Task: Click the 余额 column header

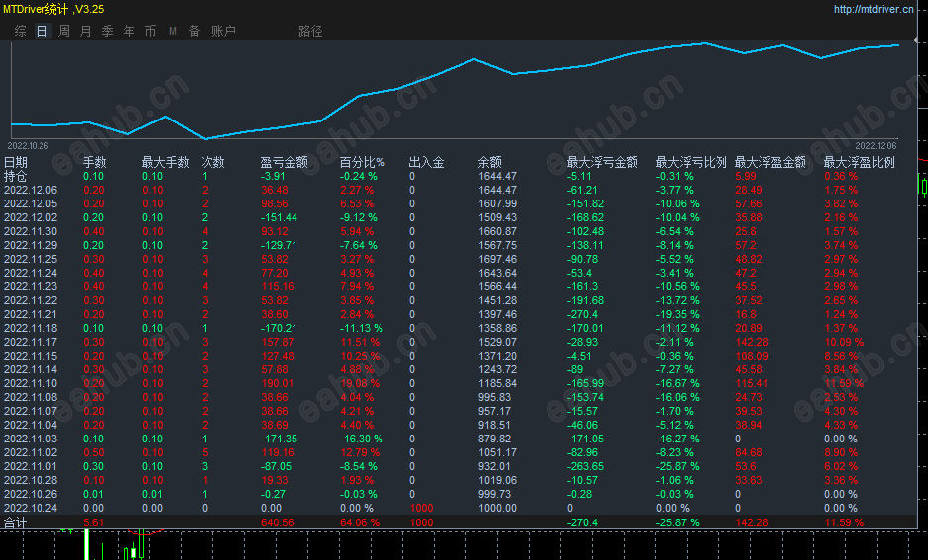Action: (x=490, y=162)
